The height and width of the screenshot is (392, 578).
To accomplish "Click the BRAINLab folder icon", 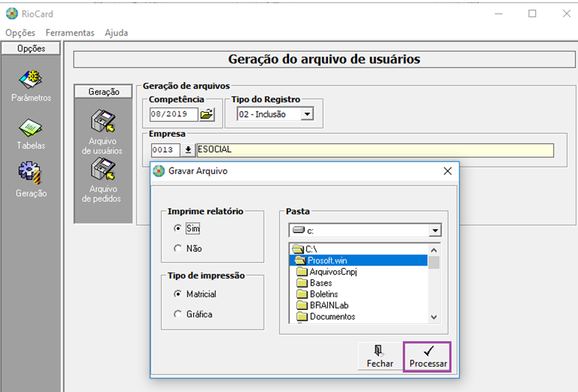I will coord(302,306).
